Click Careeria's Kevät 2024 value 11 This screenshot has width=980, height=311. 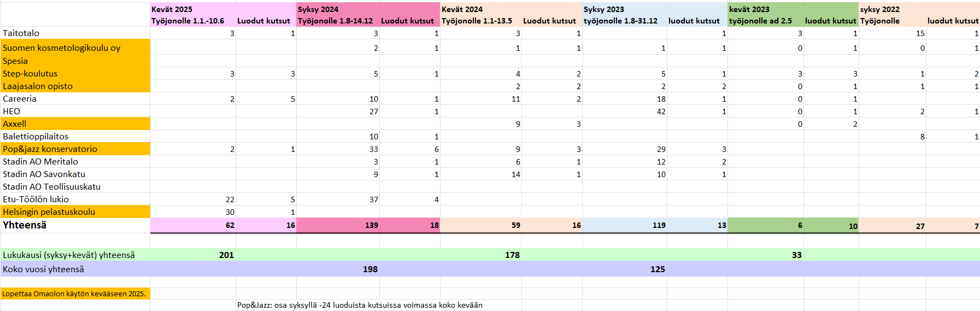(481, 98)
